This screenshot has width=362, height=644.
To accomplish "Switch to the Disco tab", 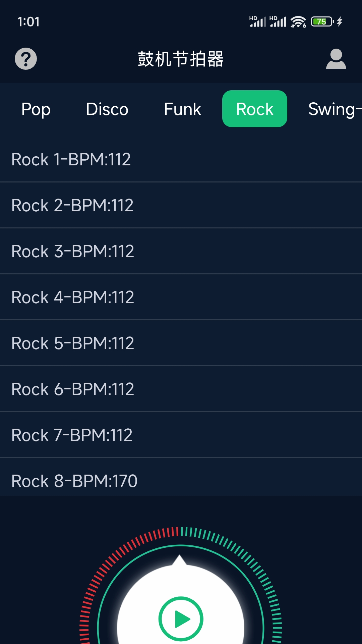I will click(107, 109).
